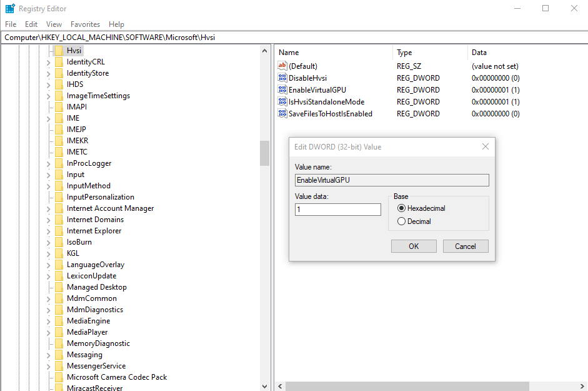The height and width of the screenshot is (391, 588).
Task: Click the Internet Explorer key folder icon
Action: (x=59, y=231)
